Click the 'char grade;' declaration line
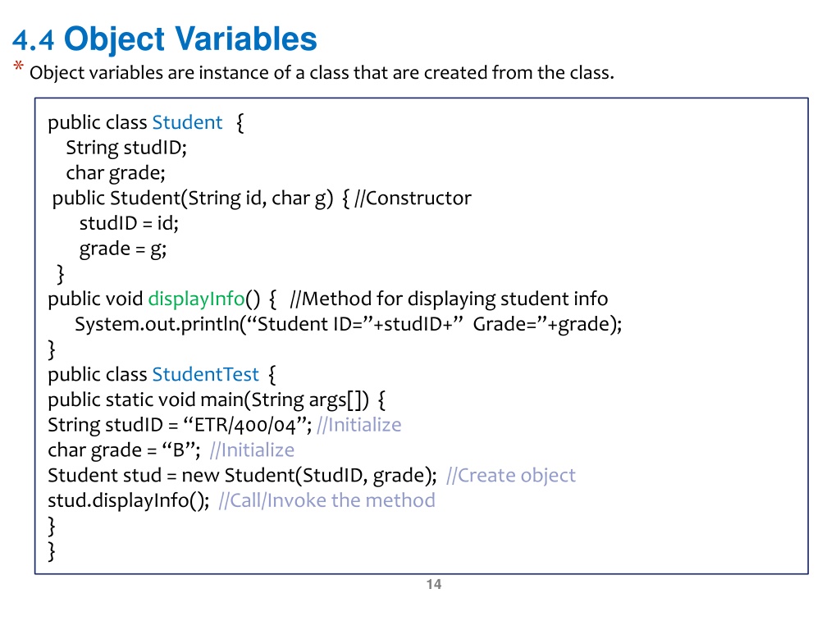This screenshot has height=630, width=840. (x=116, y=173)
